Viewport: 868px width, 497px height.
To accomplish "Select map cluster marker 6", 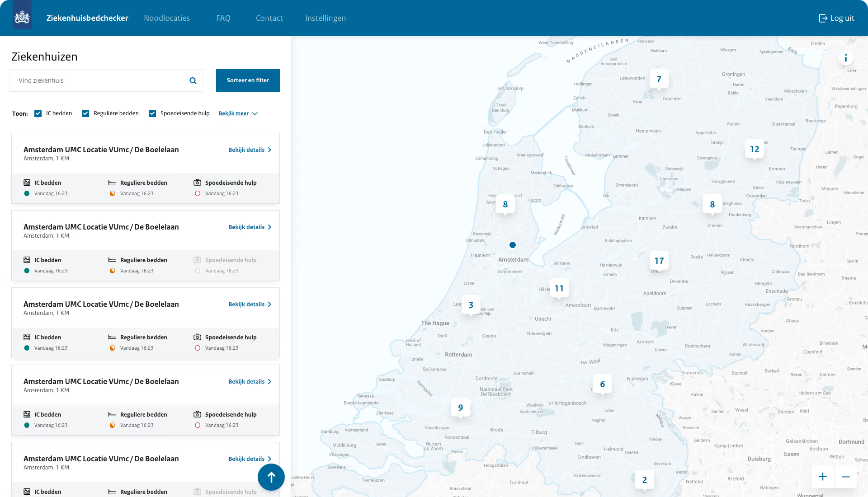I will pyautogui.click(x=603, y=384).
